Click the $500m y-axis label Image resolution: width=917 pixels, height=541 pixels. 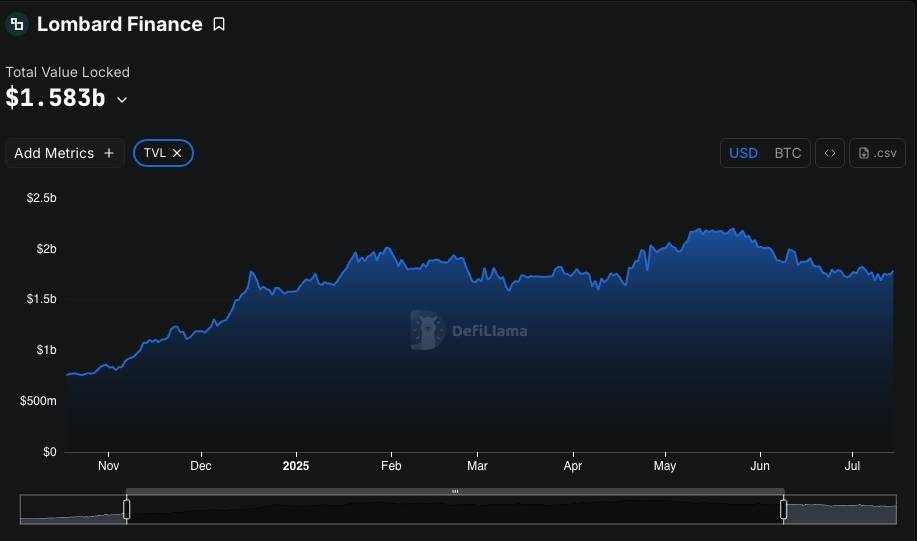point(38,401)
